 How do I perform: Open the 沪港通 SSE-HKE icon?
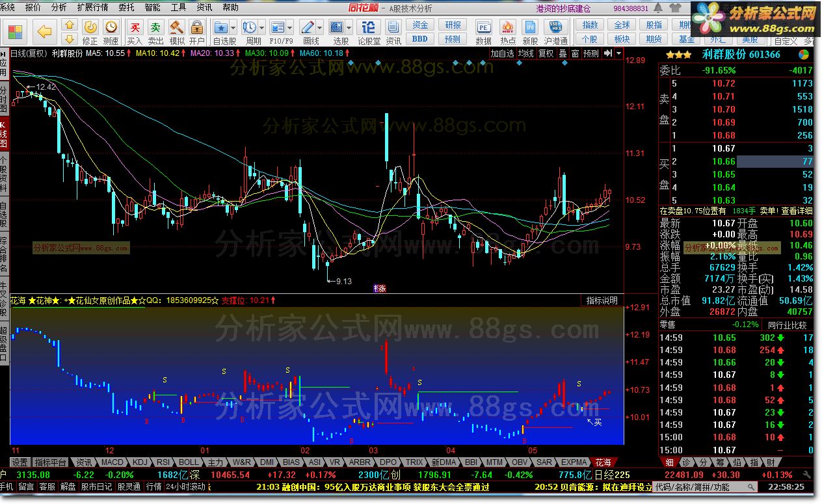point(555,27)
